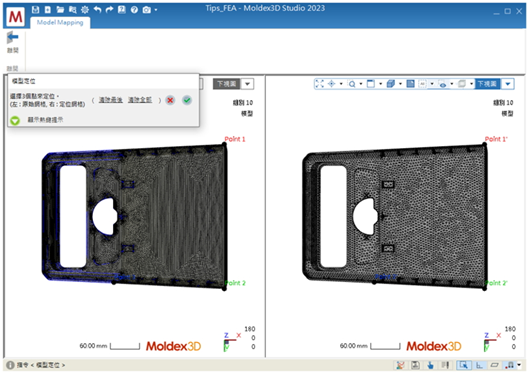
Task: Open the gear settings icon in title bar
Action: (x=85, y=10)
